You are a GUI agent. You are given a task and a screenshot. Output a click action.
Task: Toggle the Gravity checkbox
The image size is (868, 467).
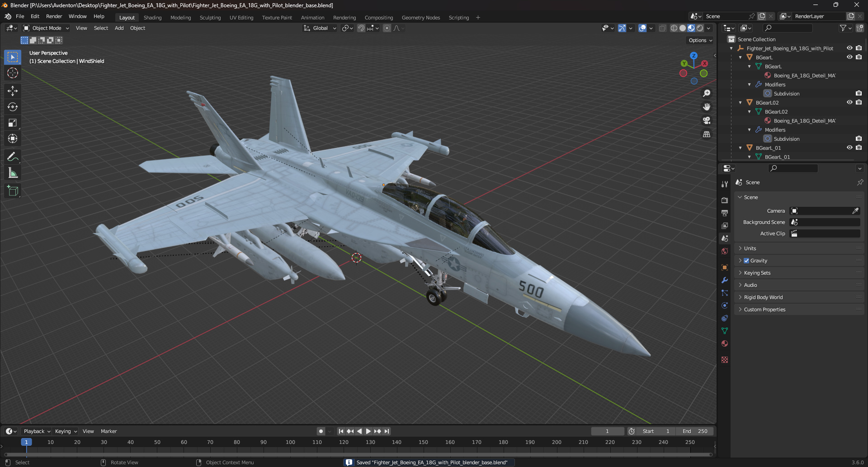point(746,261)
